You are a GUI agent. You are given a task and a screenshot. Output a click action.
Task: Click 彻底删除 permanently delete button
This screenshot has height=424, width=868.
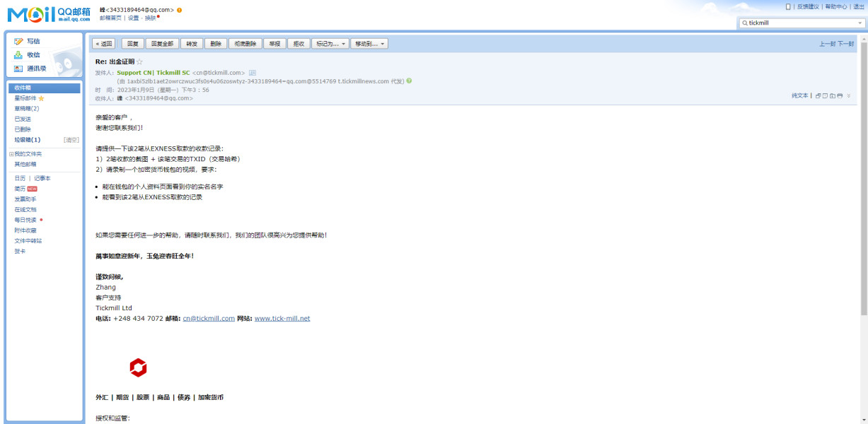click(245, 44)
